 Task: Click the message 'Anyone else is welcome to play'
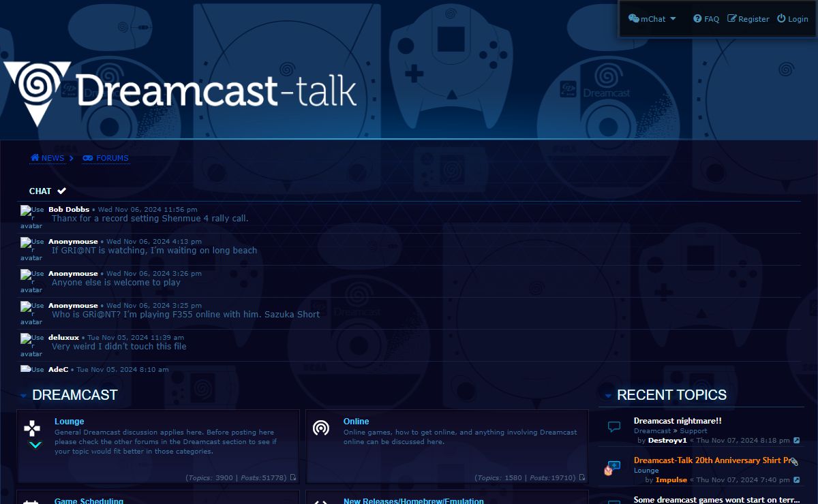tap(117, 283)
